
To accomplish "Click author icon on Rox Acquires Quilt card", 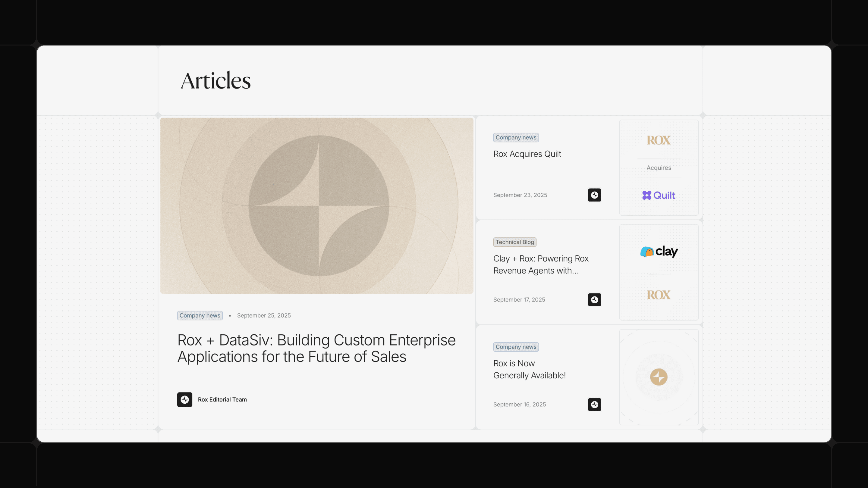I will click(x=594, y=195).
